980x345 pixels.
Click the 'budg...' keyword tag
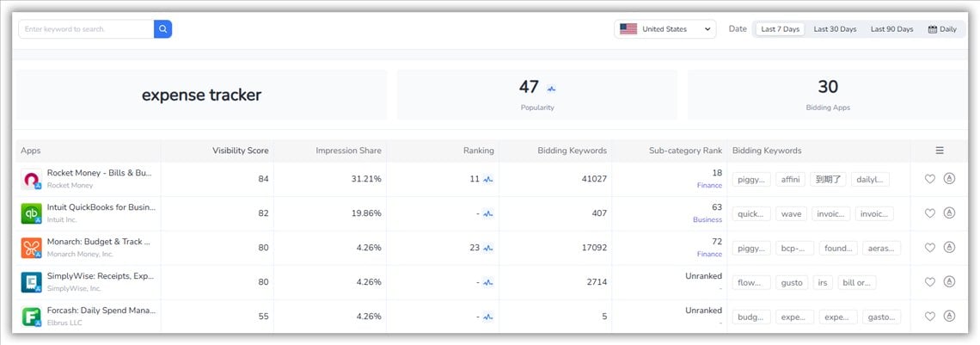(x=751, y=317)
